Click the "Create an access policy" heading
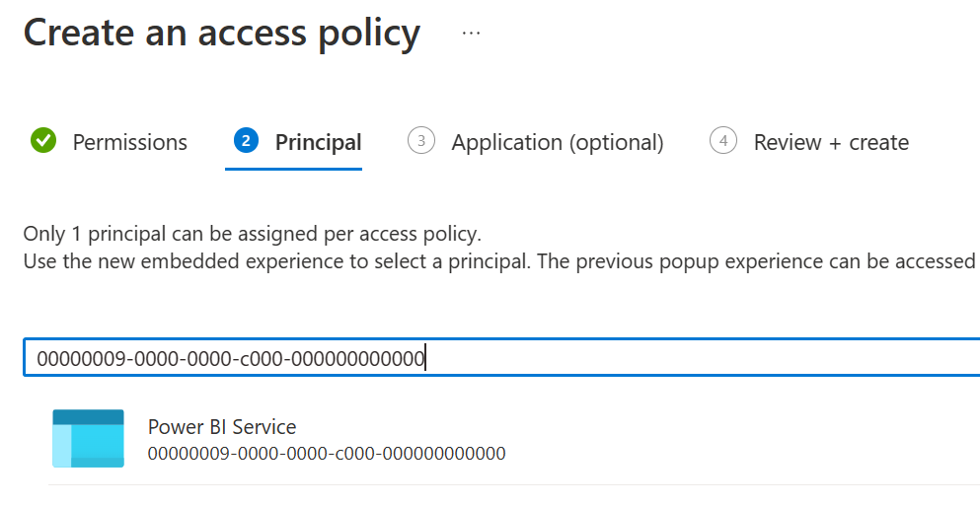 coord(222,33)
